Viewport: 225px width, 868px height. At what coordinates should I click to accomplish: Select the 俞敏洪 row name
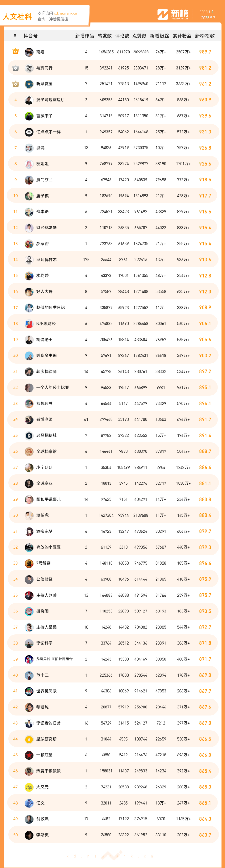pos(42,819)
